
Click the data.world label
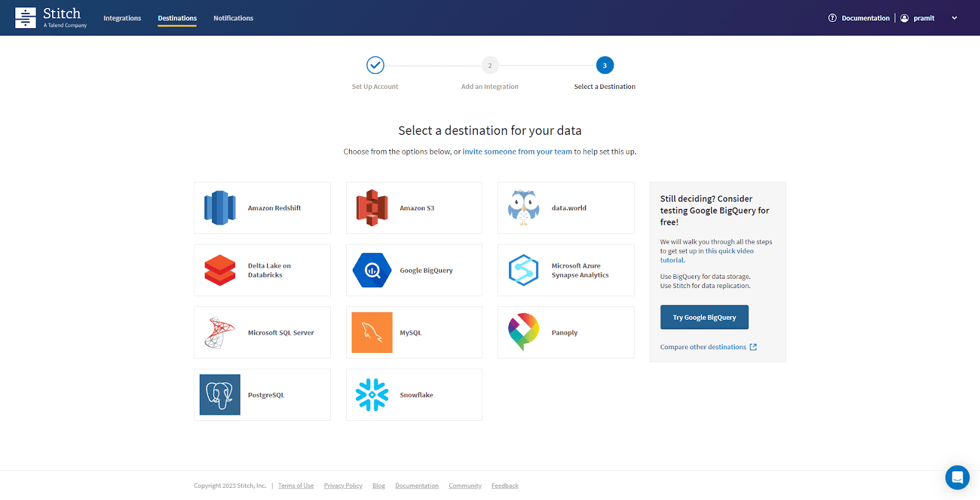click(569, 208)
